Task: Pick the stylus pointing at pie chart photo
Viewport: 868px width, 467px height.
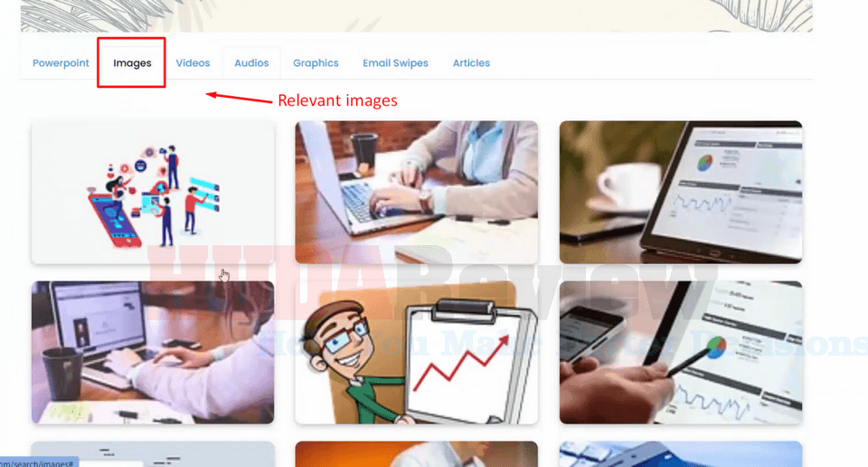Action: pyautogui.click(x=680, y=352)
